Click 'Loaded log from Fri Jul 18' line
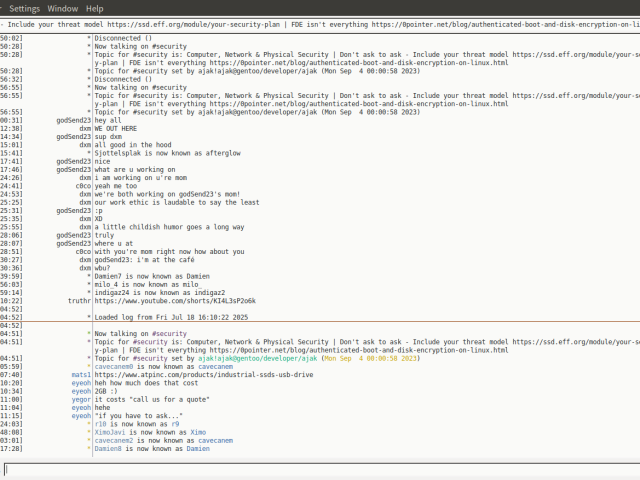 [171, 317]
